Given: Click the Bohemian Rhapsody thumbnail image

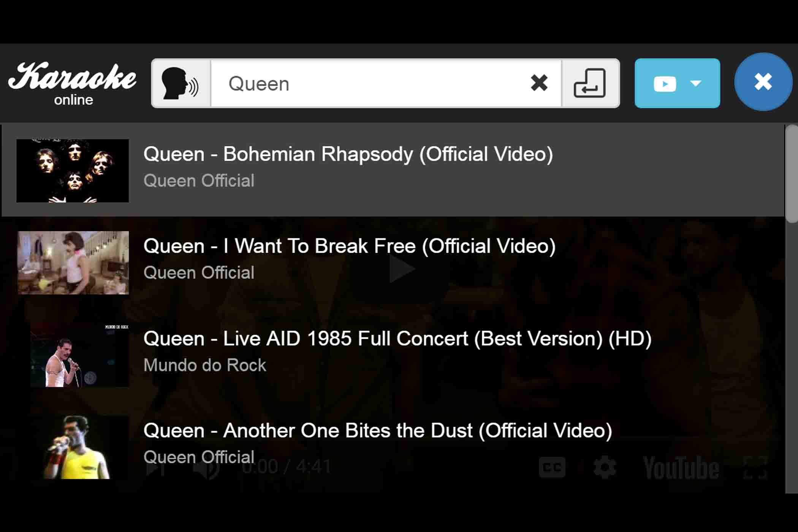Looking at the screenshot, I should click(73, 171).
